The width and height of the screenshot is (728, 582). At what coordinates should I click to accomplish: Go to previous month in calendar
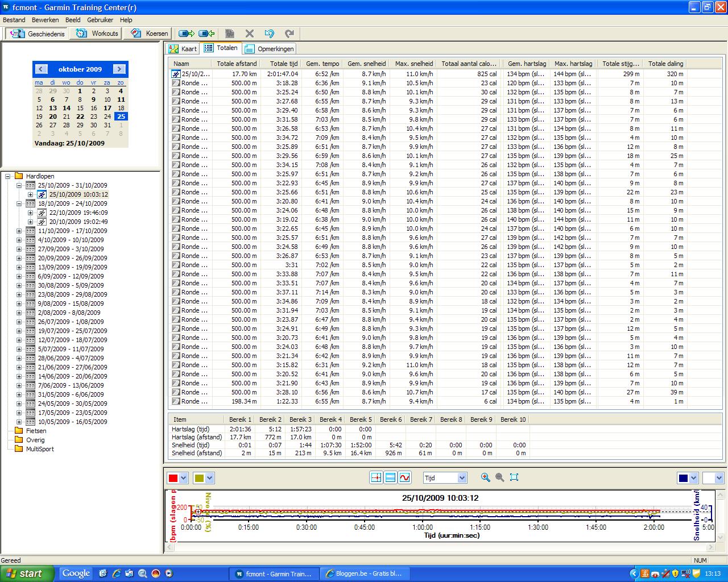click(x=41, y=69)
